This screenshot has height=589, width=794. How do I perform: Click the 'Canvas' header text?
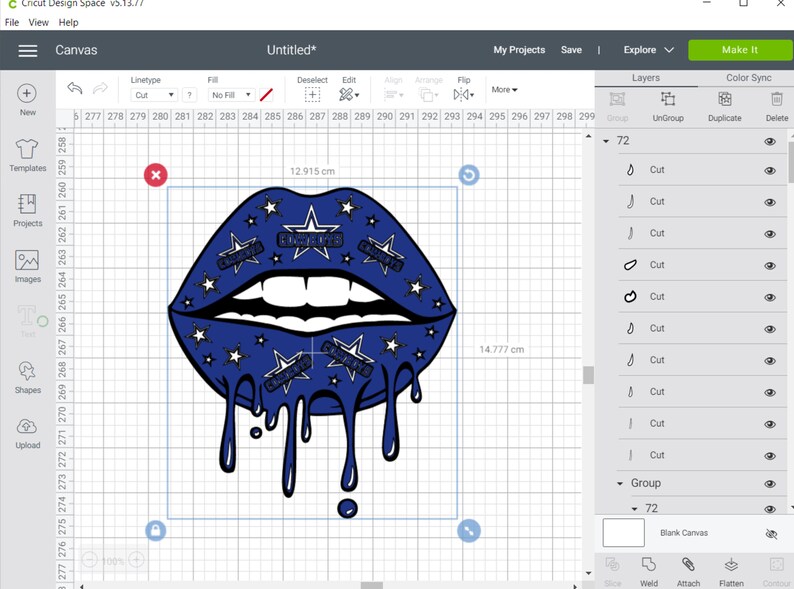[x=76, y=50]
